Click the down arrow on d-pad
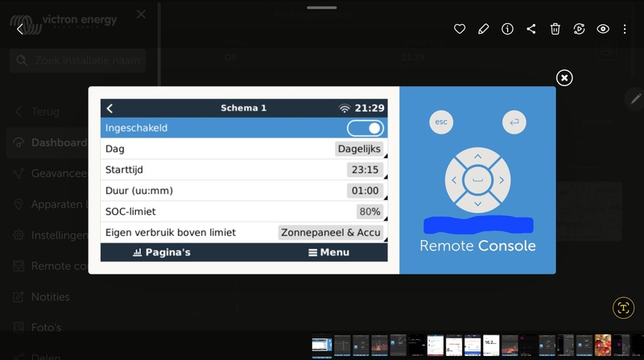 [x=477, y=204]
